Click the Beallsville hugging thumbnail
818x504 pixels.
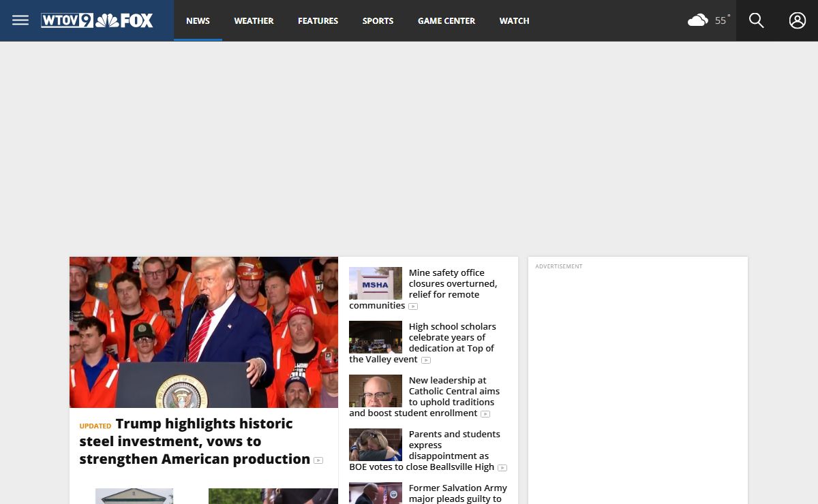point(376,445)
